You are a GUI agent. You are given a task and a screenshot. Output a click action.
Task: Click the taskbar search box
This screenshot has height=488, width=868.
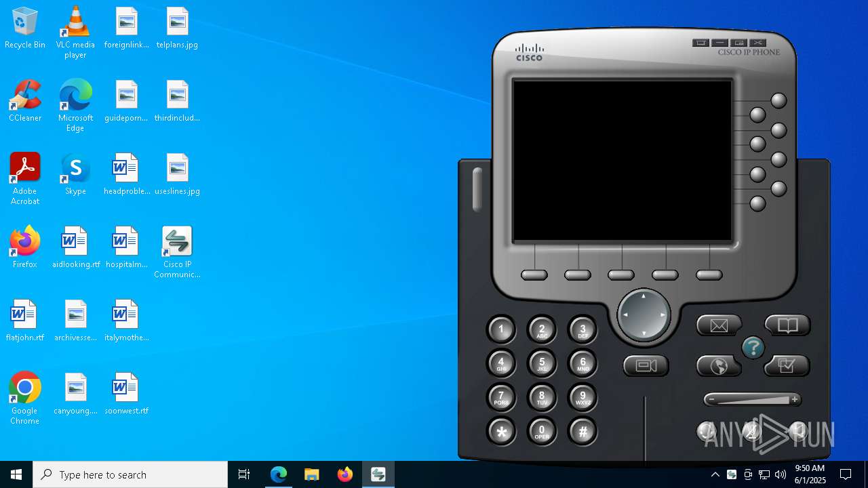coord(130,474)
